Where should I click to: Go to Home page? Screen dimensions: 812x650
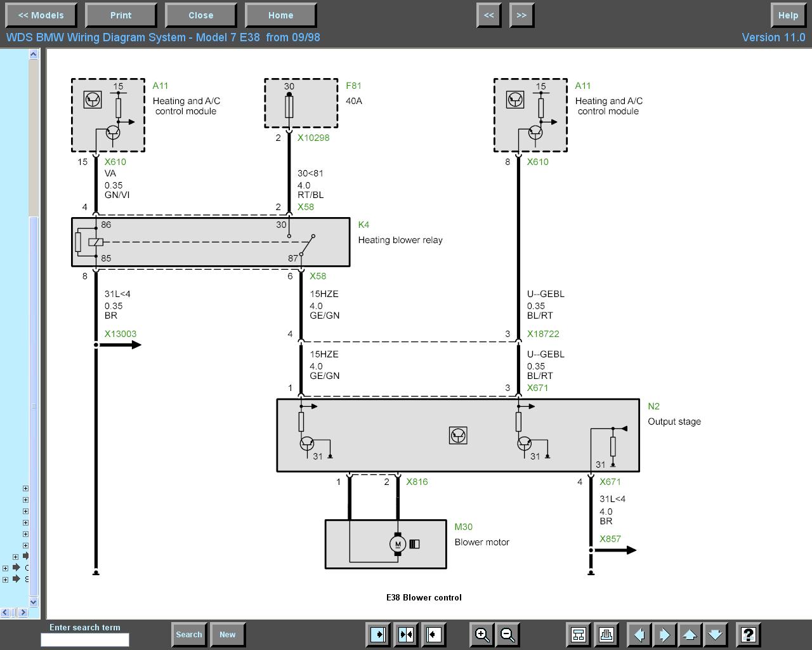[280, 15]
